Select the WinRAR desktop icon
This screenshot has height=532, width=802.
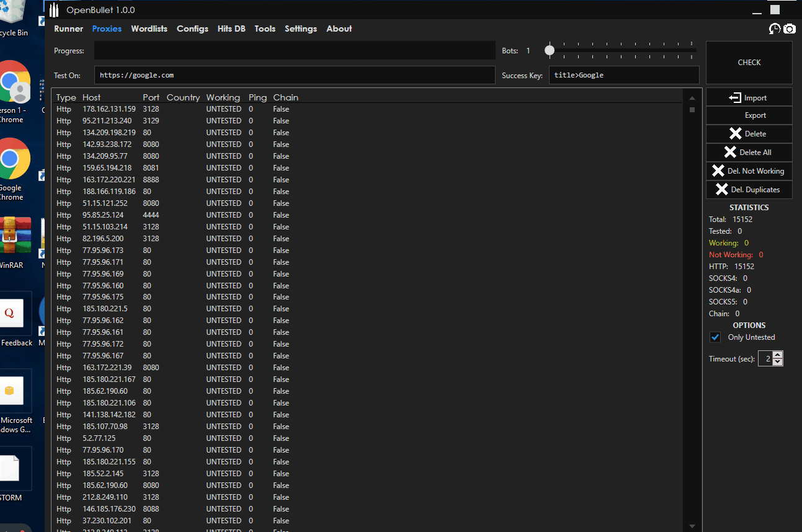14,242
